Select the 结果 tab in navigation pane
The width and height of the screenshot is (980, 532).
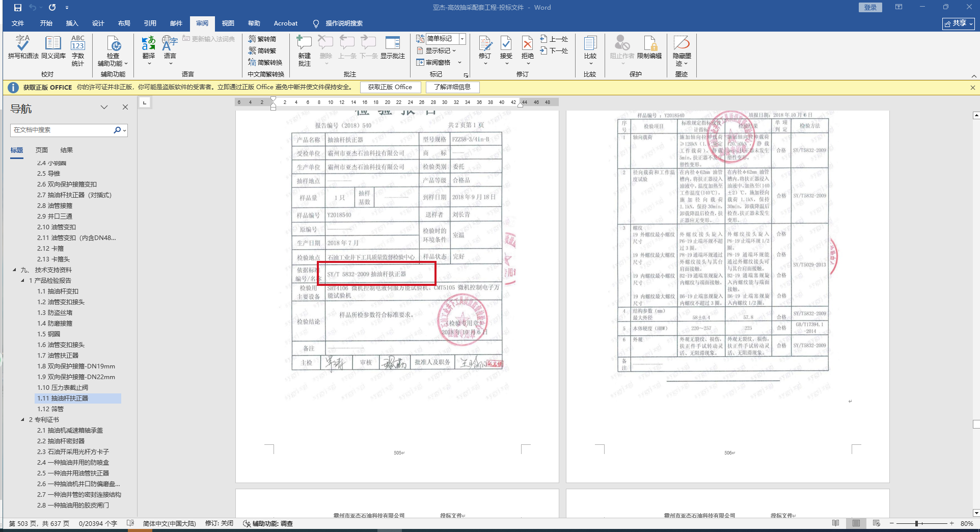pyautogui.click(x=67, y=150)
